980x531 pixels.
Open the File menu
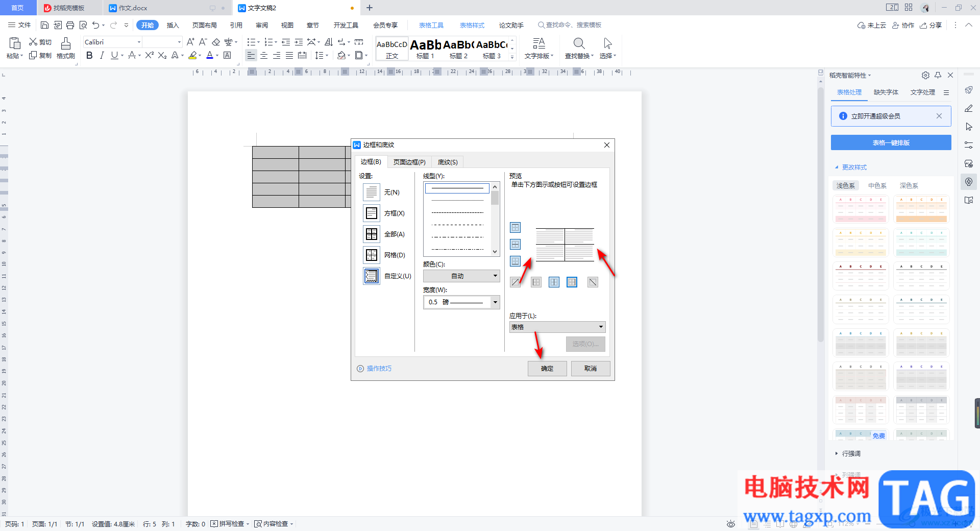pos(19,25)
